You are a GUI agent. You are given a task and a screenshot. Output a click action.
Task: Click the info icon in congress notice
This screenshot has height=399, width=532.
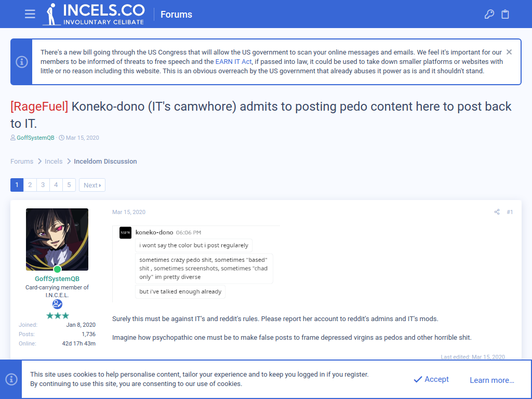pyautogui.click(x=22, y=62)
